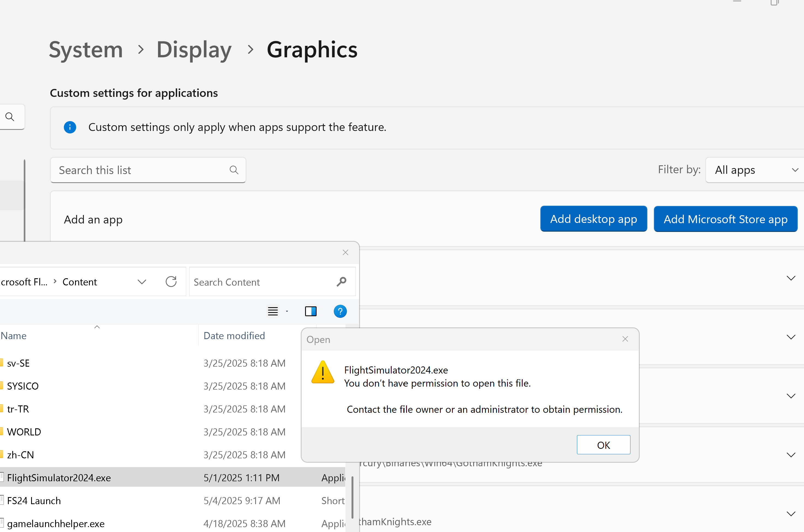Sort by the Date modified column header

pyautogui.click(x=234, y=336)
